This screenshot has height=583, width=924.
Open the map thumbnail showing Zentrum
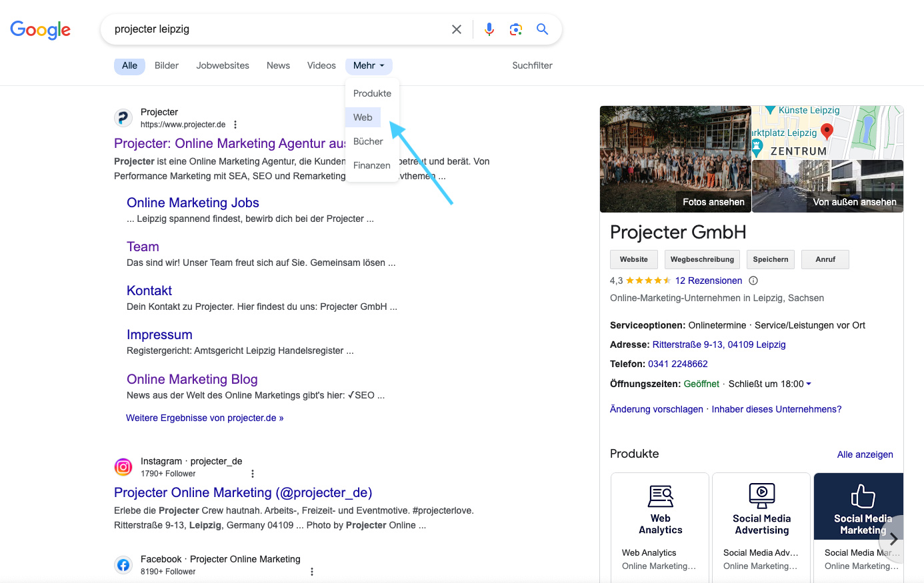(x=827, y=132)
